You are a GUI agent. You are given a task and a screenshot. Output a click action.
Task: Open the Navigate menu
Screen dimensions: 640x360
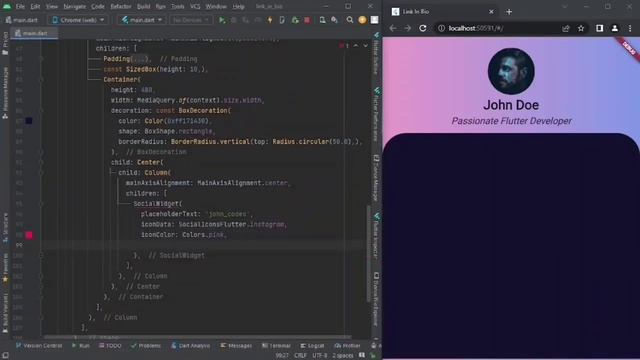click(x=74, y=7)
